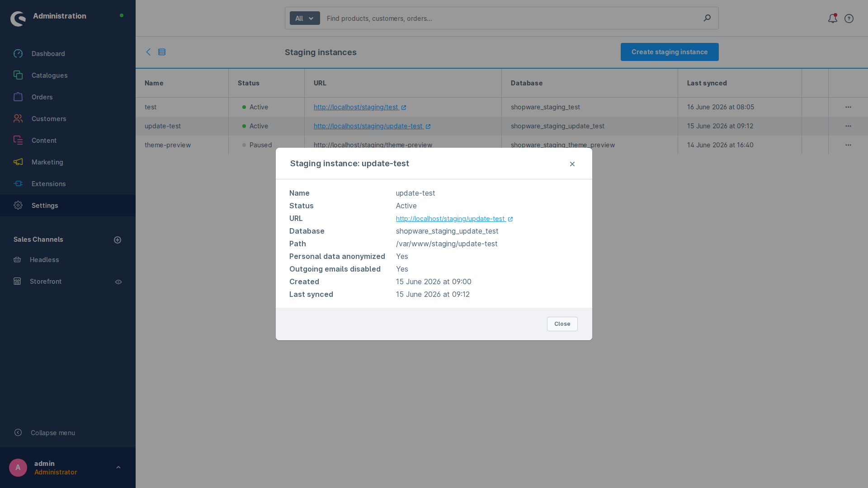Click the Database column header
The width and height of the screenshot is (868, 488).
pyautogui.click(x=590, y=83)
